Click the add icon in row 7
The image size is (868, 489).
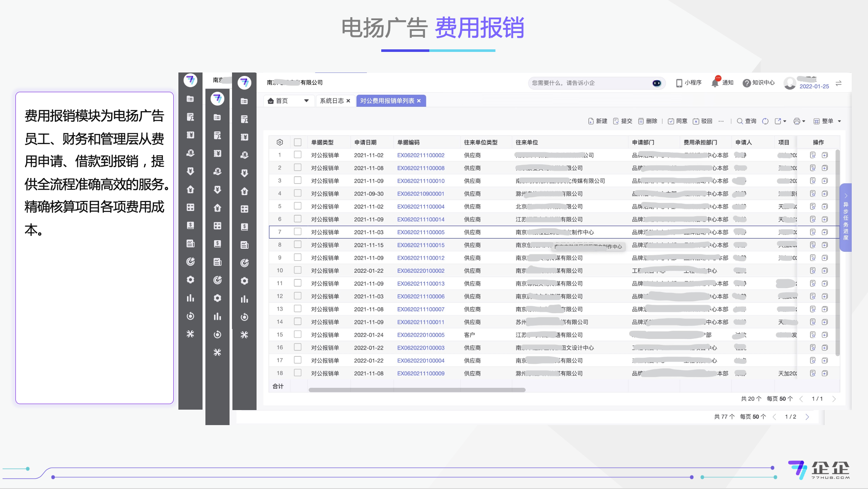coord(825,232)
